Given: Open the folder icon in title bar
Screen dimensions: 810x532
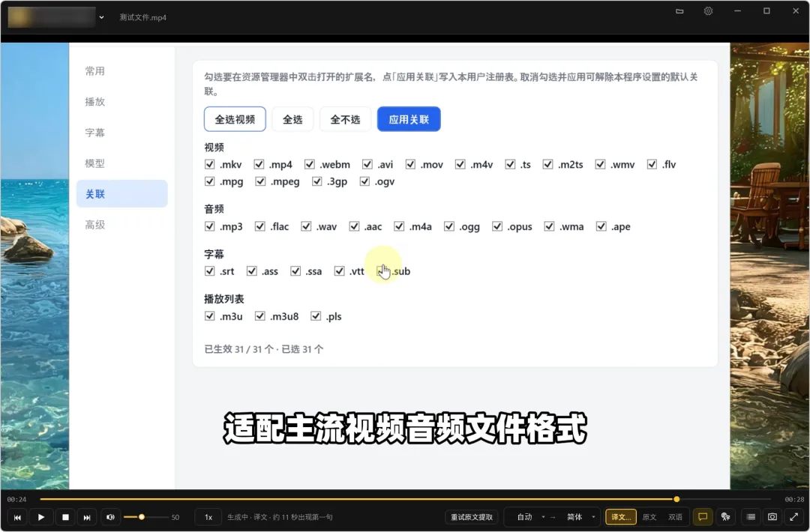Looking at the screenshot, I should pos(679,11).
